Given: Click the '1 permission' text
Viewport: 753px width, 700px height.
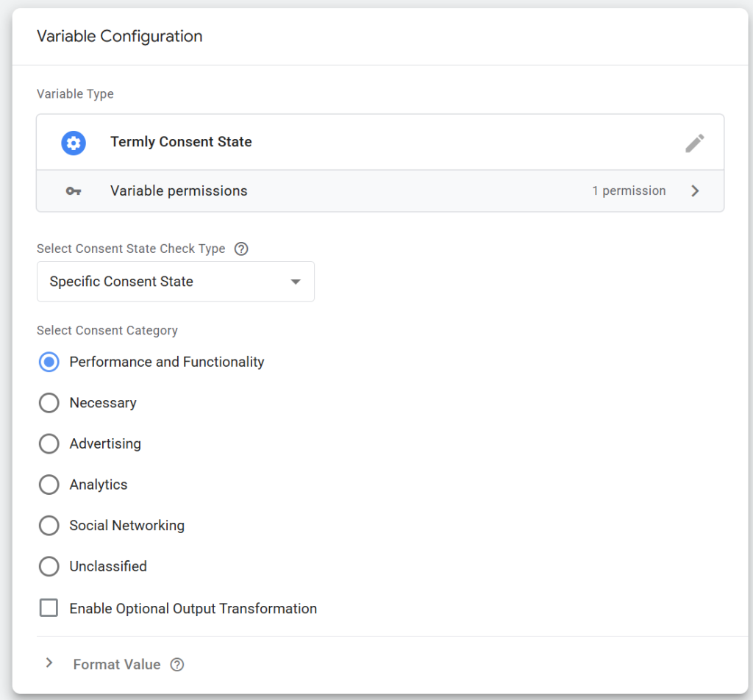Looking at the screenshot, I should click(x=629, y=191).
